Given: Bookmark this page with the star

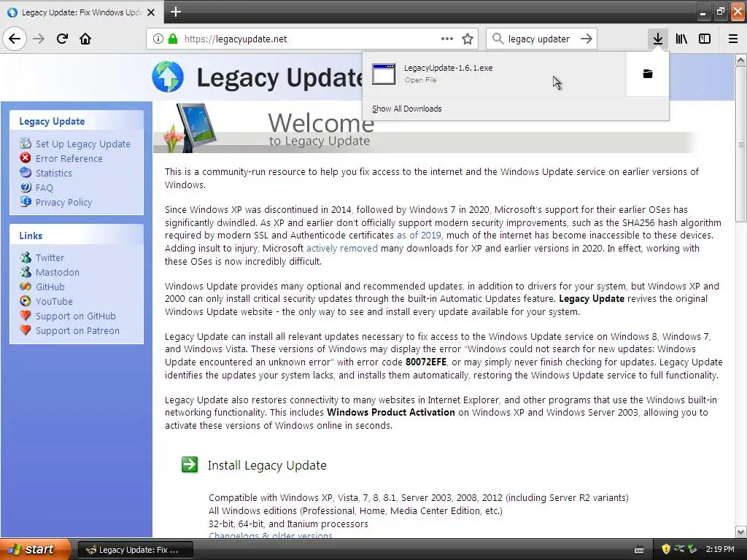Looking at the screenshot, I should coord(468,39).
